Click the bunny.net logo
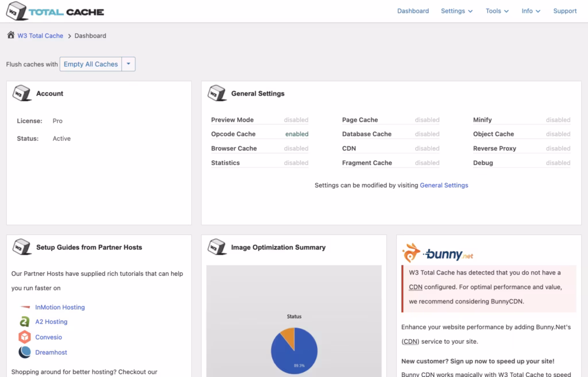This screenshot has width=588, height=377. [437, 253]
